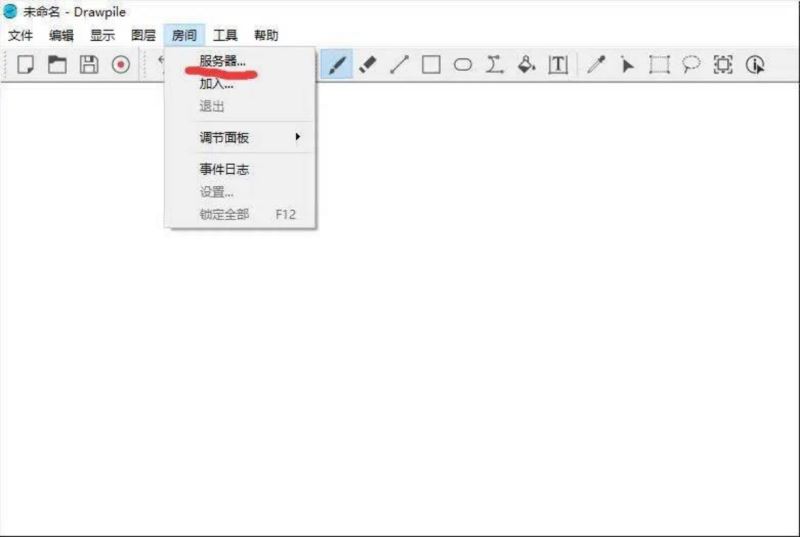800x537 pixels.
Task: Select the Line tool
Action: click(399, 65)
